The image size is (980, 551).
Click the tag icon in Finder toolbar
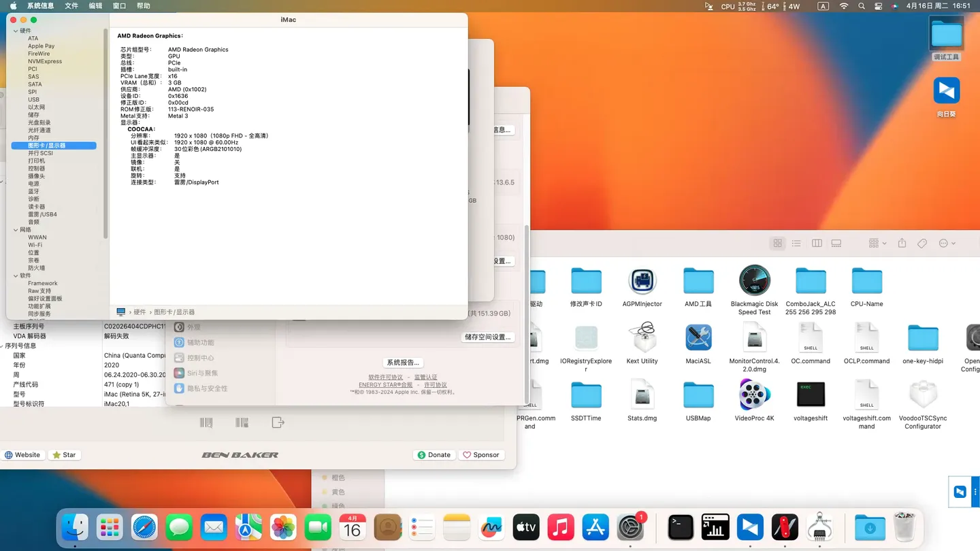pos(922,244)
